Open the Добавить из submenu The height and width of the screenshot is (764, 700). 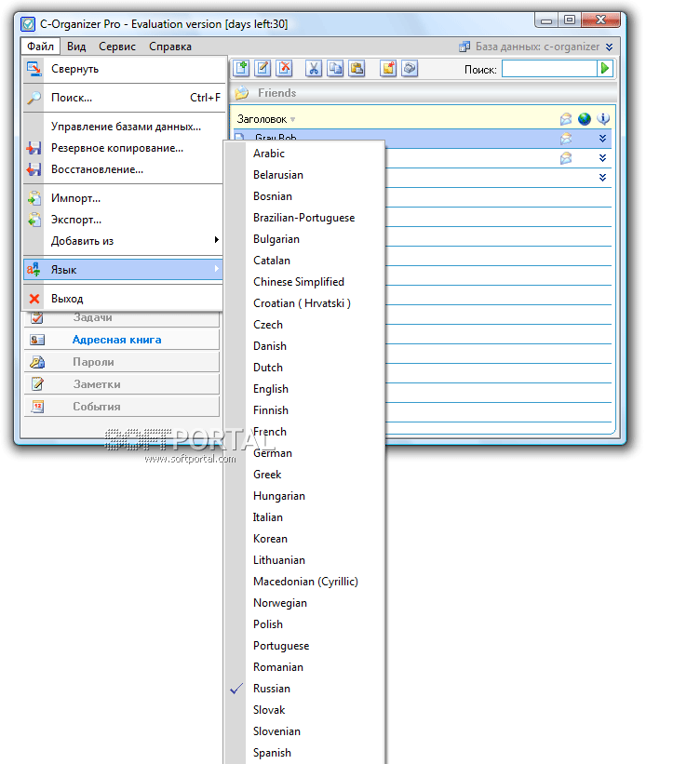123,241
